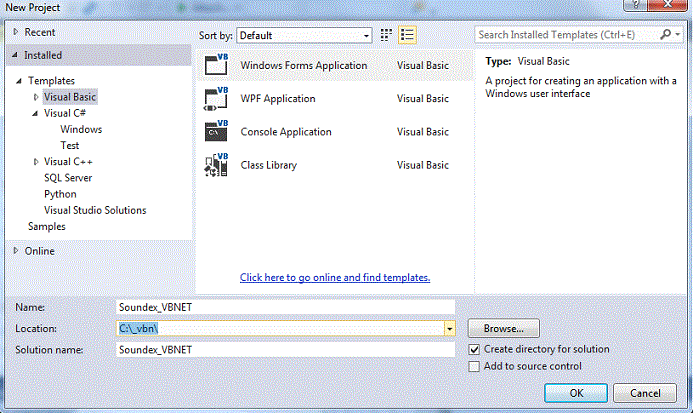Select WPF Application template name
693x413 pixels.
click(278, 98)
